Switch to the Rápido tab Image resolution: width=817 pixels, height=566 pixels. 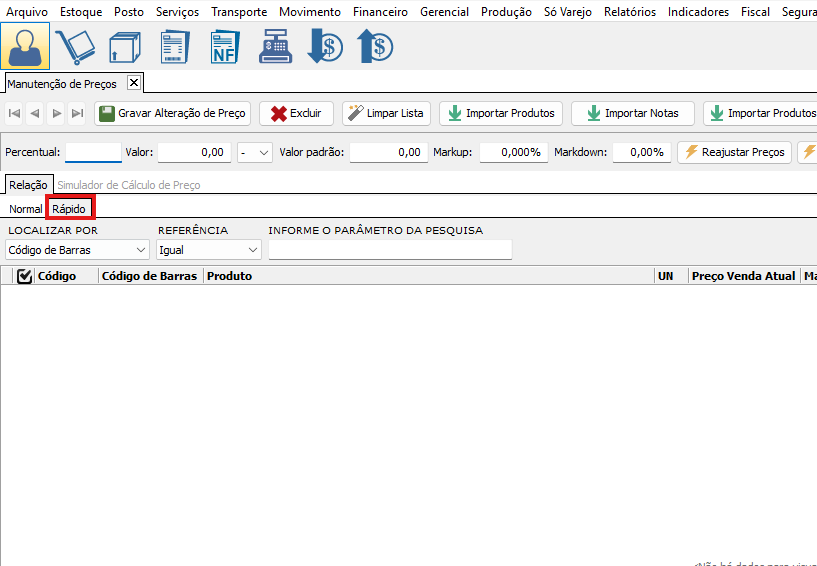coord(69,209)
